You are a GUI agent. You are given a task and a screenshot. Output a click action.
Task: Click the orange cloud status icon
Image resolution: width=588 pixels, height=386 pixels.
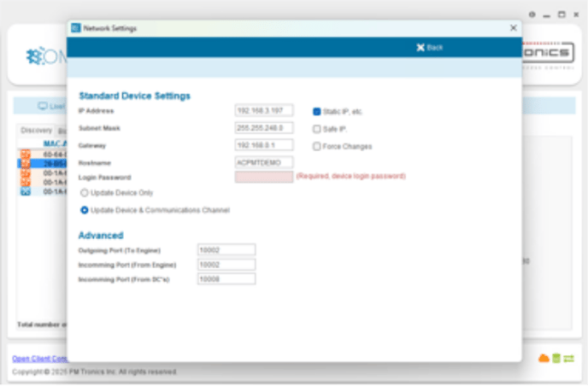(x=542, y=357)
